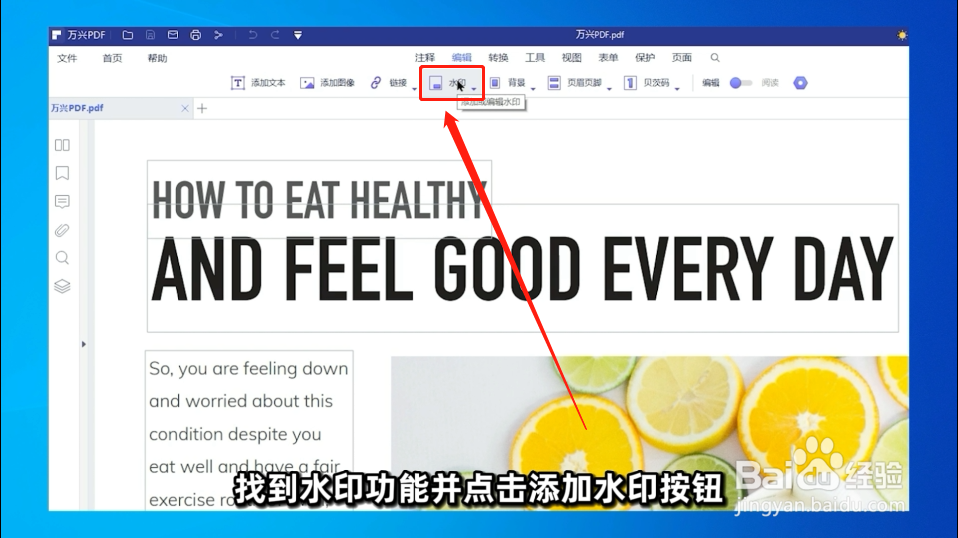
Task: Add a new tab with plus button
Action: click(202, 109)
